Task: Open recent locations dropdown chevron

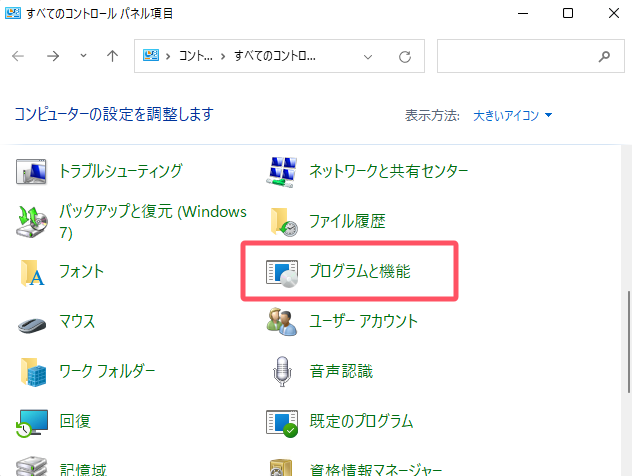Action: pyautogui.click(x=83, y=56)
